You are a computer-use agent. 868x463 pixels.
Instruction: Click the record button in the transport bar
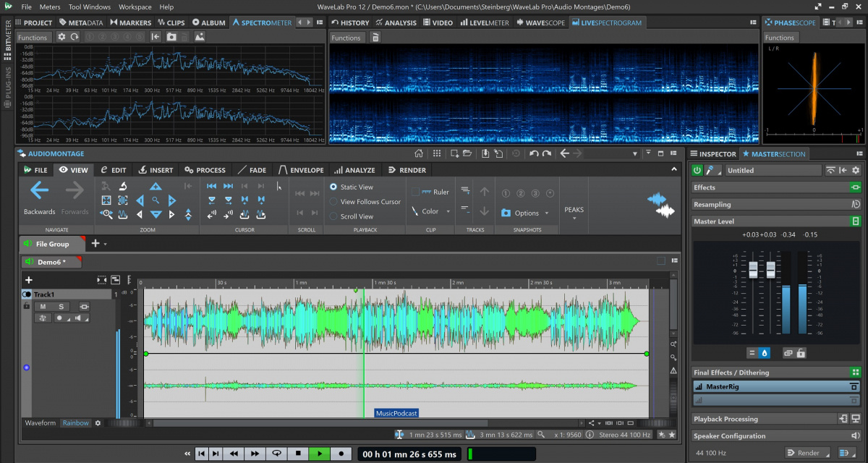pos(340,454)
